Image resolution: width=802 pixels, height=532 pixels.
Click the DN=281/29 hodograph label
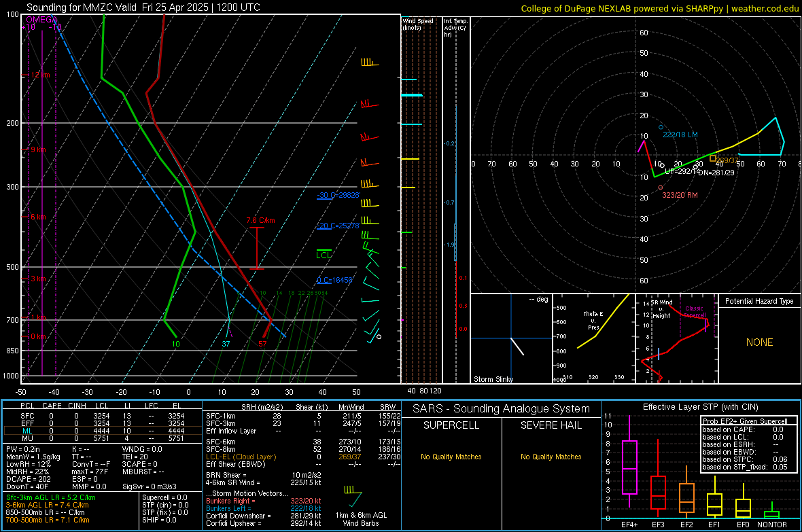(716, 173)
